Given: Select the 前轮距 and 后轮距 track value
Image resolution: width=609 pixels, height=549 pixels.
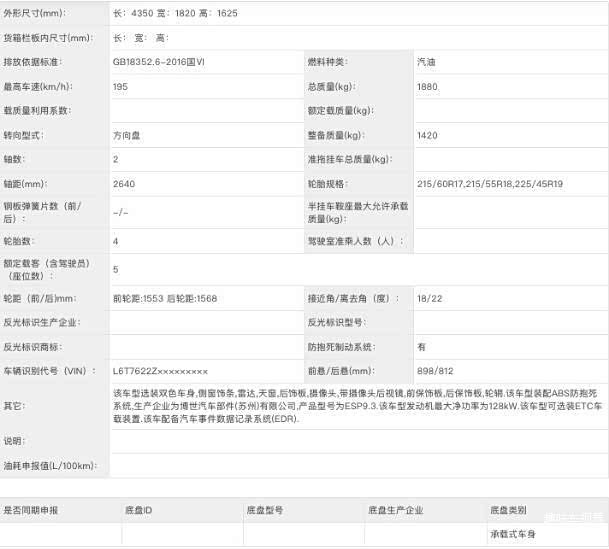Looking at the screenshot, I should coord(166,298).
